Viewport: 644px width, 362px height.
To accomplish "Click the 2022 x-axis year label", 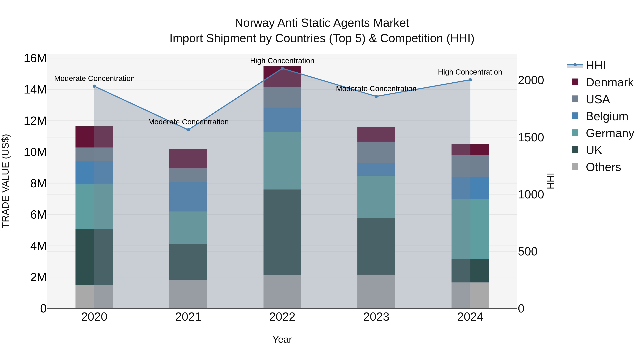I will [282, 317].
